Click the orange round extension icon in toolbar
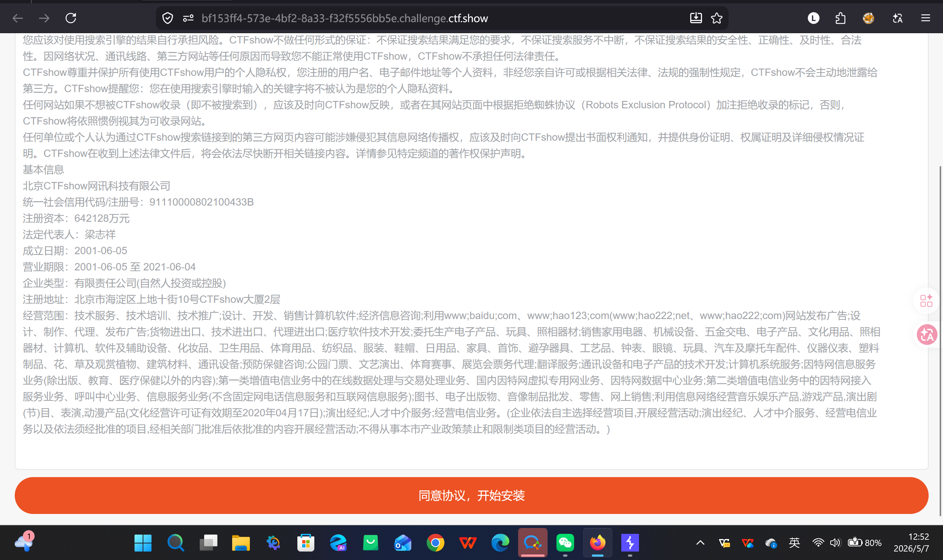 point(868,18)
